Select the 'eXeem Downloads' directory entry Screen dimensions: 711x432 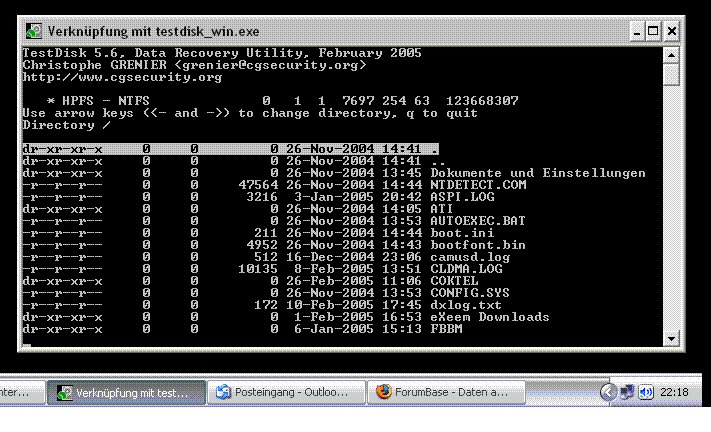coord(286,317)
